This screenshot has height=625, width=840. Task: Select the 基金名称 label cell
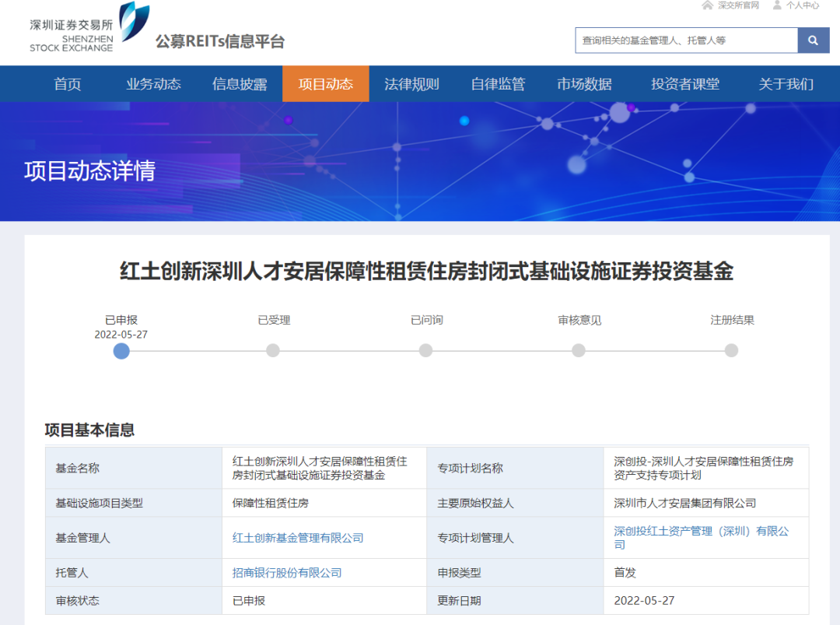tap(134, 468)
